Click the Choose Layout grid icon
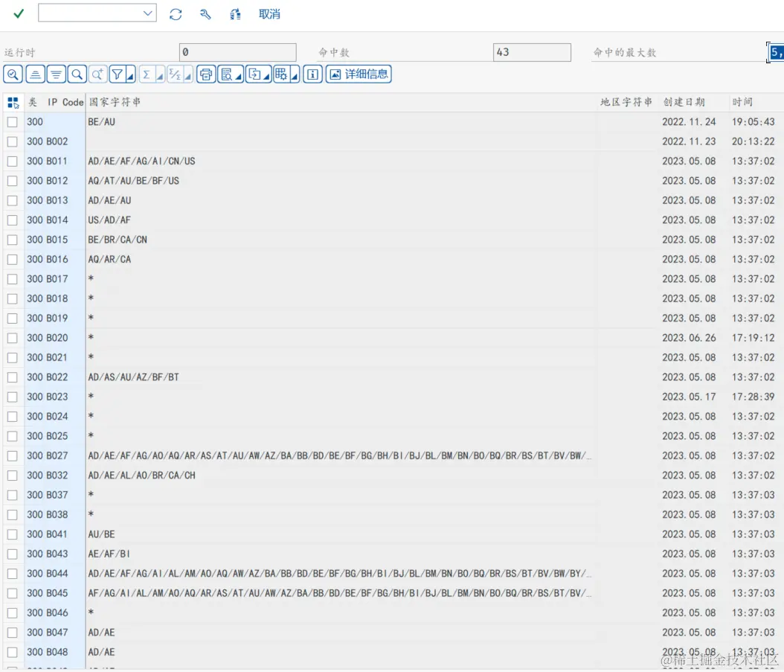The image size is (784, 672). tap(281, 74)
